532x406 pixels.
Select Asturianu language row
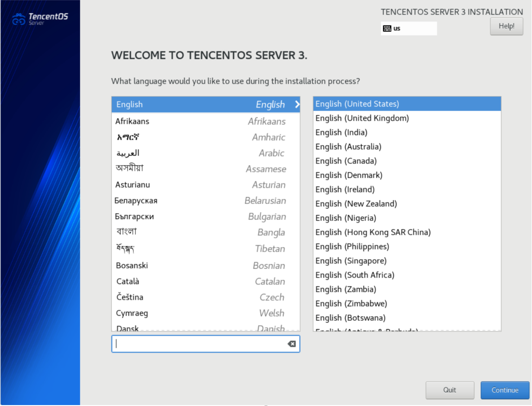pos(205,185)
